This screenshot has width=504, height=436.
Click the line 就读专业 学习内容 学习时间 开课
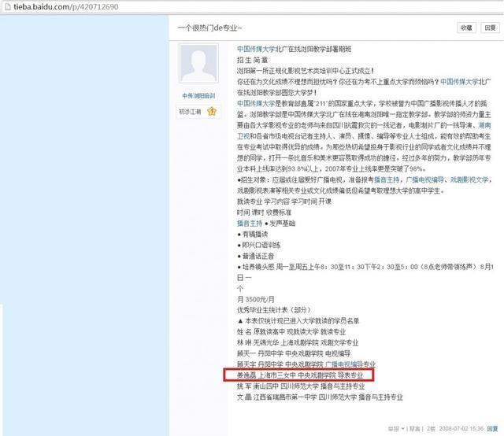click(284, 201)
